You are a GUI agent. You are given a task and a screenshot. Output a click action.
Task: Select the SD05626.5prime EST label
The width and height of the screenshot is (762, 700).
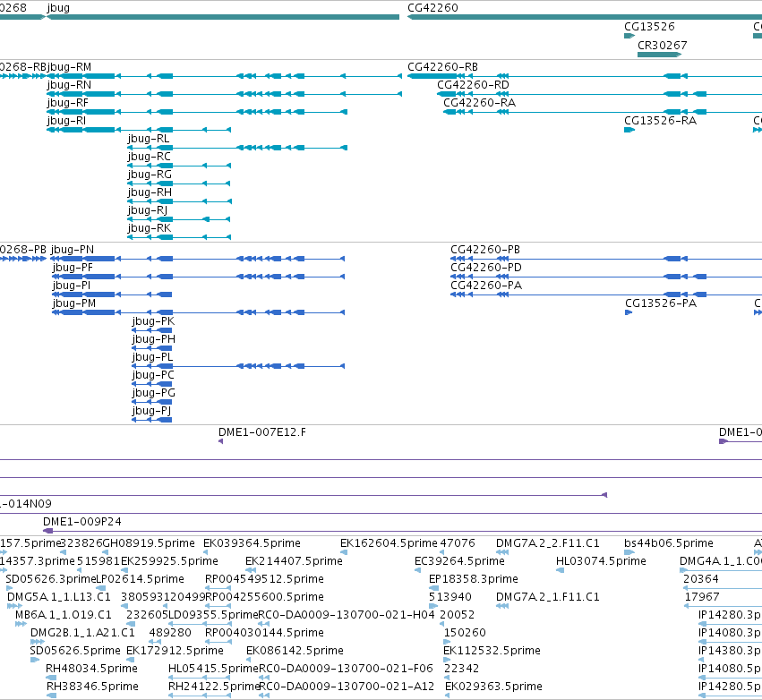click(x=75, y=651)
